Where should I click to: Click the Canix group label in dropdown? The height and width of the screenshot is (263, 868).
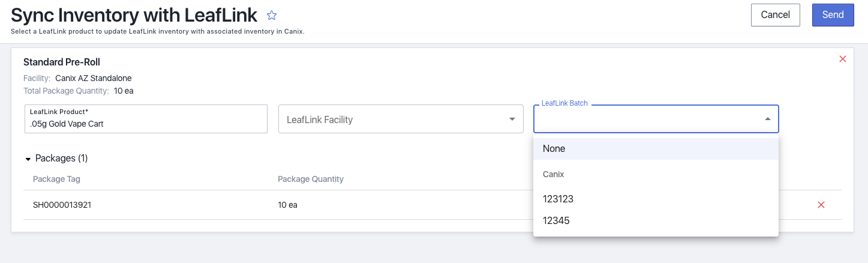[553, 174]
